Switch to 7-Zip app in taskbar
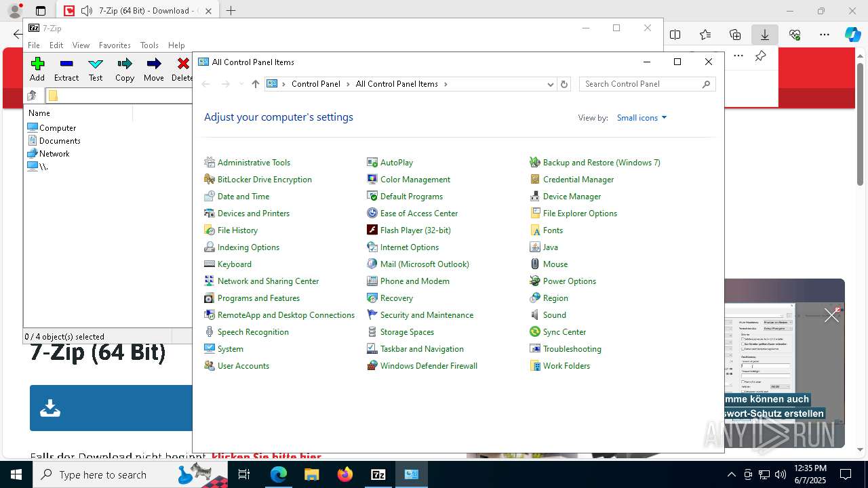The height and width of the screenshot is (488, 868). click(378, 474)
